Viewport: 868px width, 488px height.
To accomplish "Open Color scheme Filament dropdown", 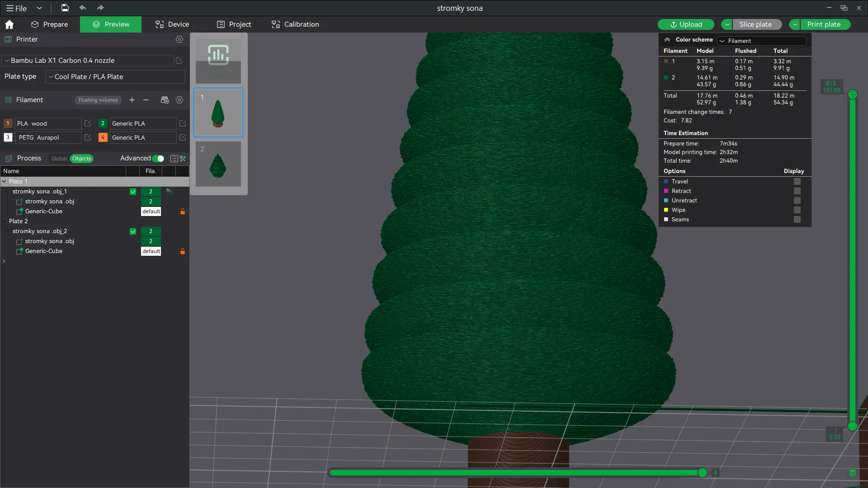I will (762, 41).
